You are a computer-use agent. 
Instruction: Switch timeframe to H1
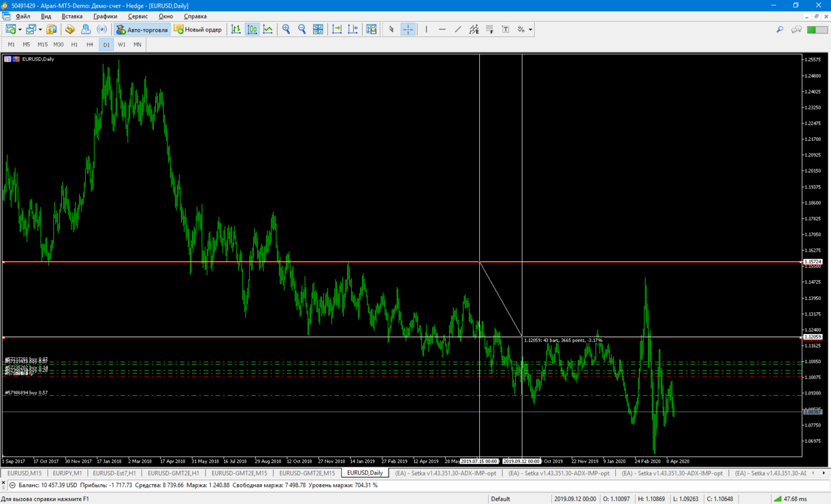coord(74,44)
